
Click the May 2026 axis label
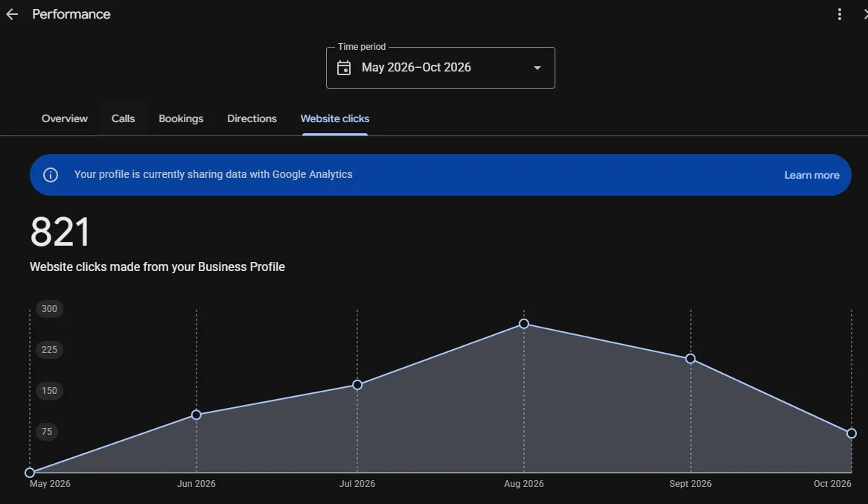tap(50, 483)
